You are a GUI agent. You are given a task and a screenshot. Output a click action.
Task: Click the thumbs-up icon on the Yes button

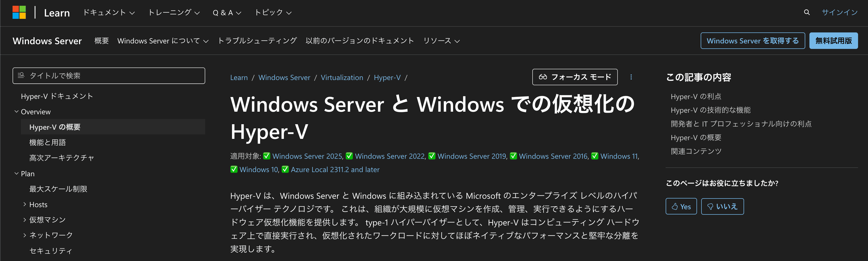(x=675, y=206)
